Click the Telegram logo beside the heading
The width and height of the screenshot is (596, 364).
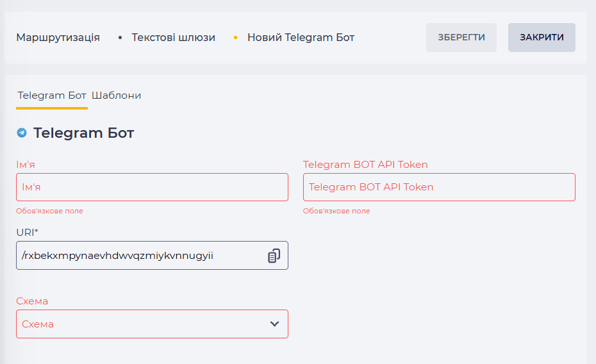click(x=22, y=133)
